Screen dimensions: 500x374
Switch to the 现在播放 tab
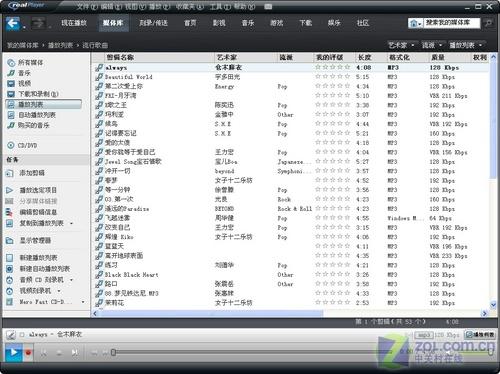tap(74, 23)
